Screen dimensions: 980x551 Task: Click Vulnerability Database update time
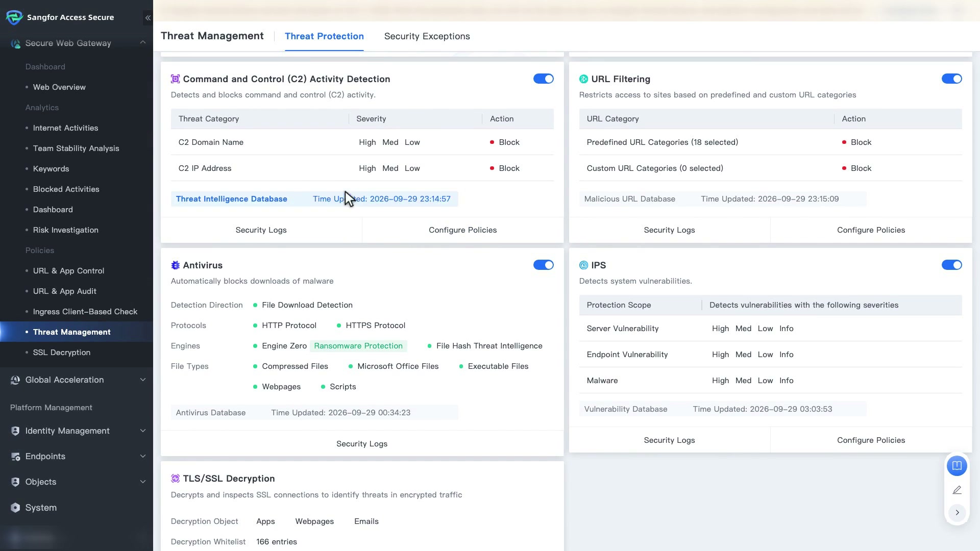coord(763,409)
